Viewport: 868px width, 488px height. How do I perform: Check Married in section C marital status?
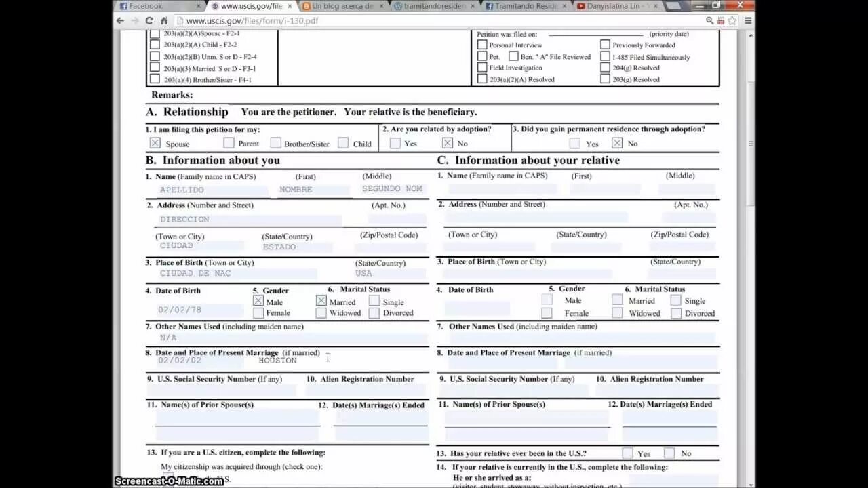click(617, 300)
